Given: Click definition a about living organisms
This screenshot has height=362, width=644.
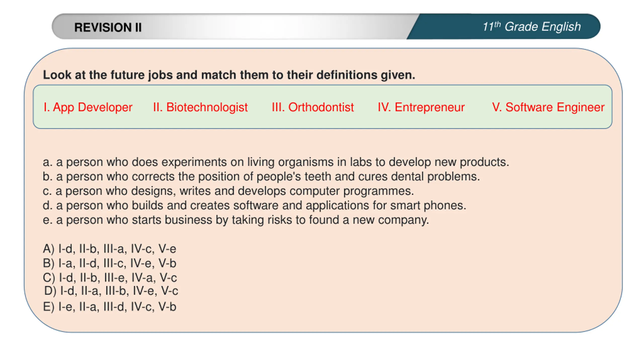Looking at the screenshot, I should [276, 162].
